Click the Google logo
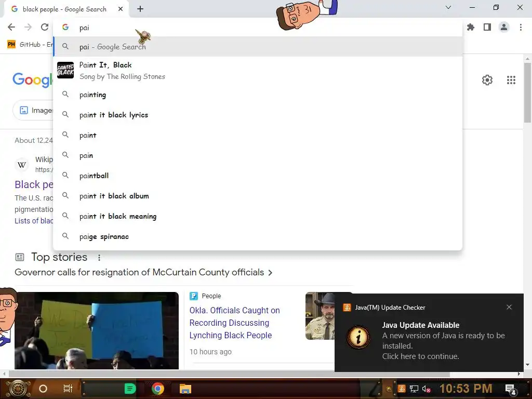The image size is (532, 399). (33, 79)
